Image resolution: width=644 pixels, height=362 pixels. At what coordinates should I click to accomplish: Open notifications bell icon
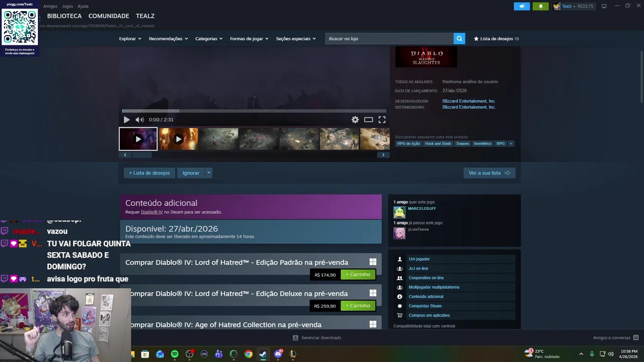541,7
